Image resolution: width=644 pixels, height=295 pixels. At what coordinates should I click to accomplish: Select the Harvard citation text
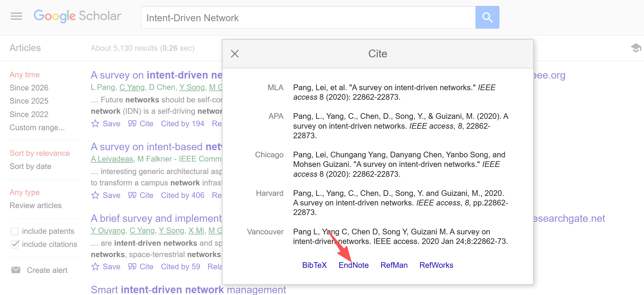[x=401, y=203]
